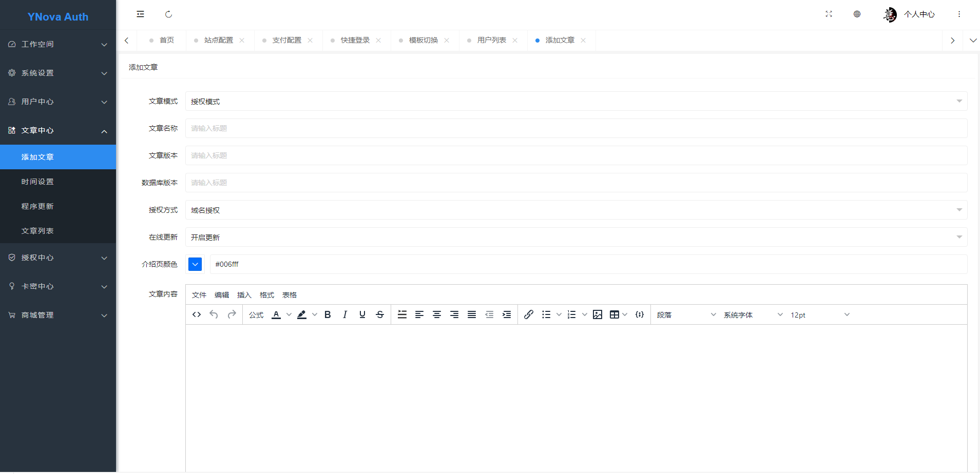Open the 个人中心 user menu
980x474 pixels.
click(x=909, y=14)
